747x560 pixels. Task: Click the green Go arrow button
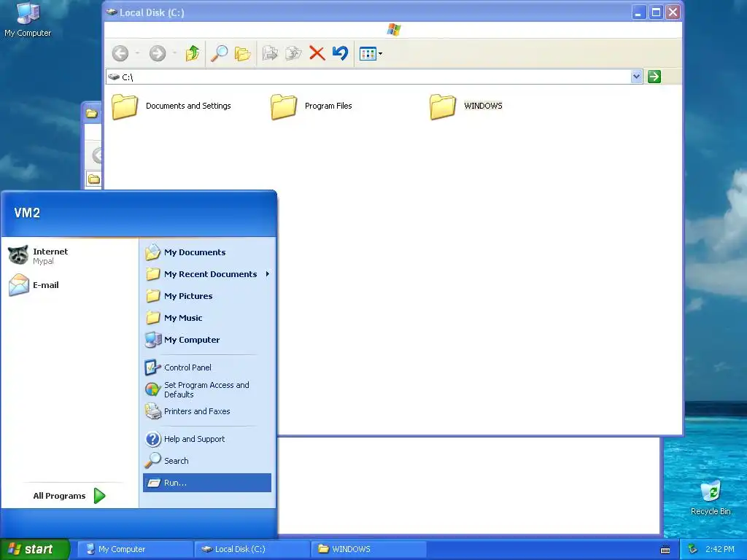pyautogui.click(x=654, y=77)
